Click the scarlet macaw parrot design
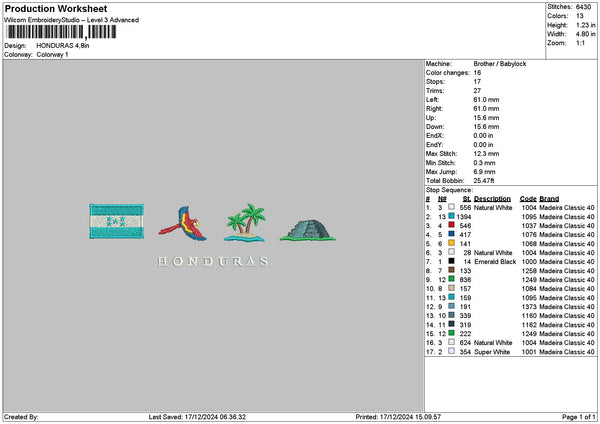The width and height of the screenshot is (600, 424). [x=183, y=224]
